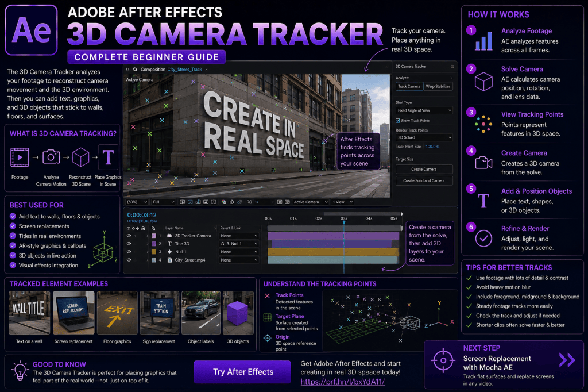Open the Fixed Angle of View dropdown

click(x=424, y=110)
